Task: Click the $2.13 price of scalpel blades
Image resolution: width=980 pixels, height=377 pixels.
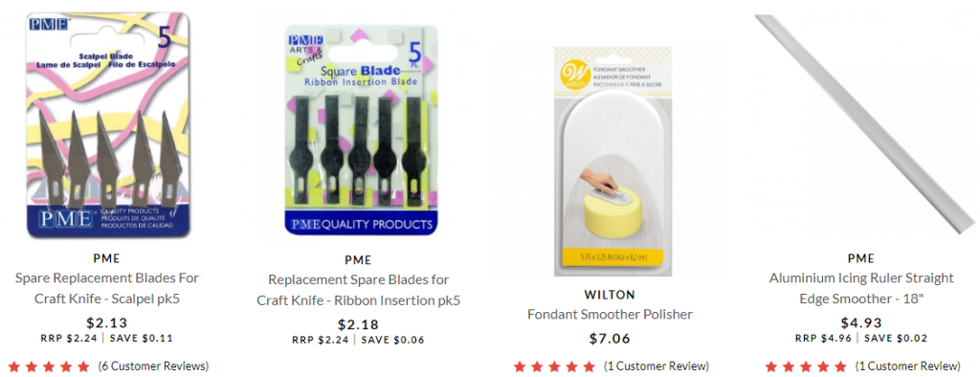Action: 107,323
